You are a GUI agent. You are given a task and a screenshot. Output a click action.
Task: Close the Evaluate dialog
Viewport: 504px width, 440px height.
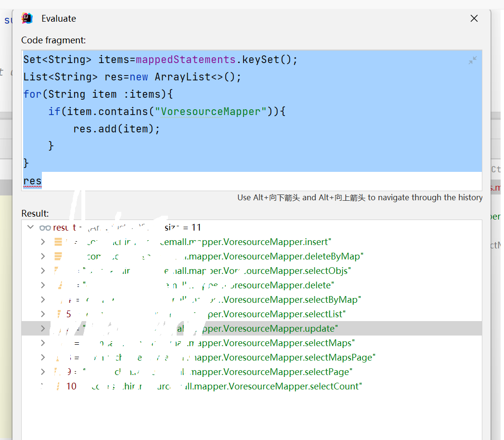474,18
